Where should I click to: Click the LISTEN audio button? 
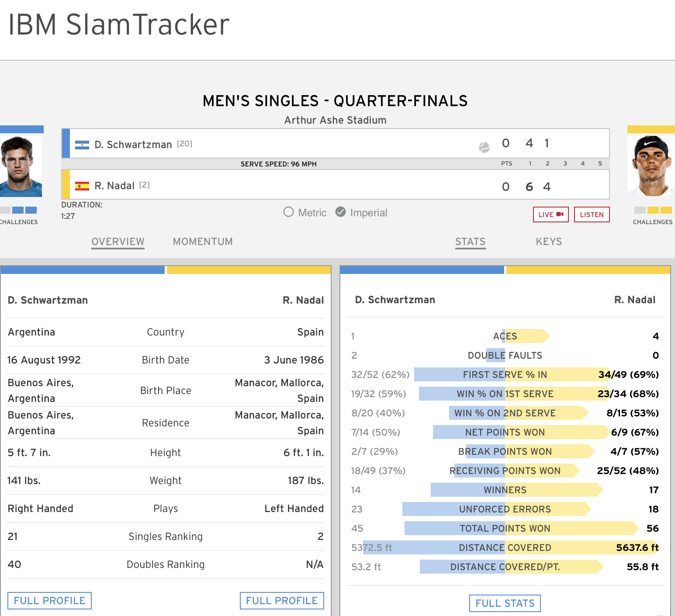[592, 215]
